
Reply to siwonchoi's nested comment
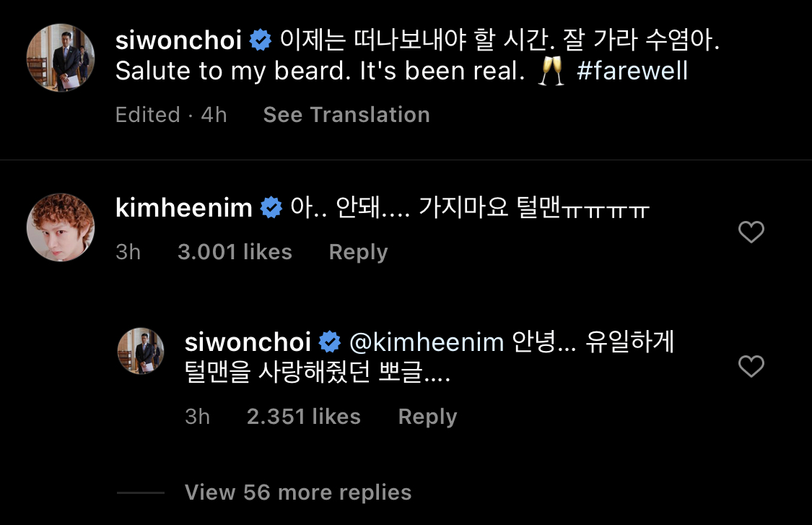click(428, 417)
